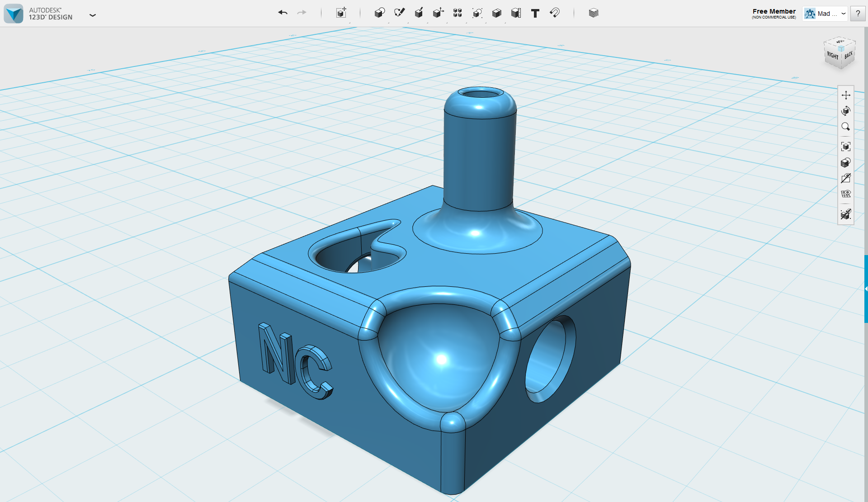The image size is (868, 502).
Task: Toggle the Snap magnet tool
Action: [555, 13]
